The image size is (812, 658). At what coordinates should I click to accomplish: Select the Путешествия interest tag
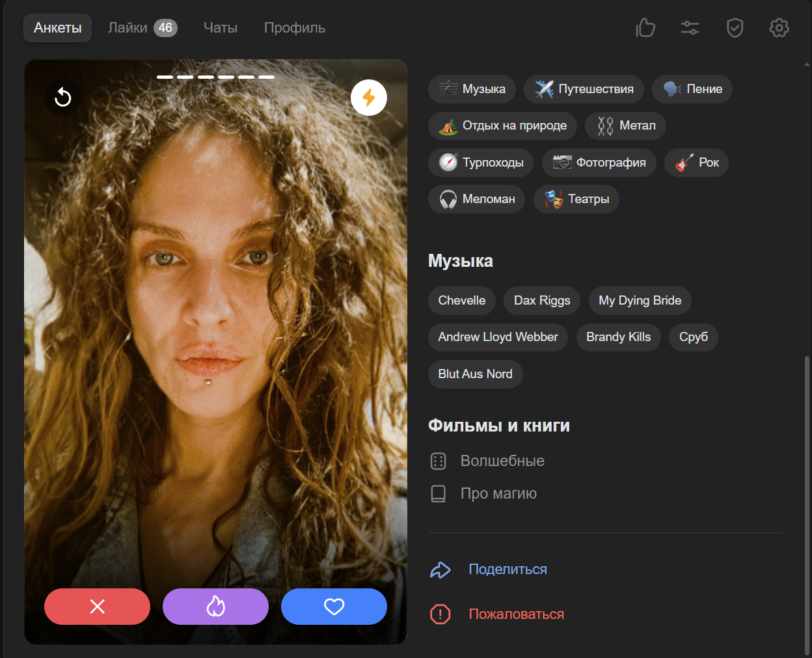pyautogui.click(x=584, y=89)
